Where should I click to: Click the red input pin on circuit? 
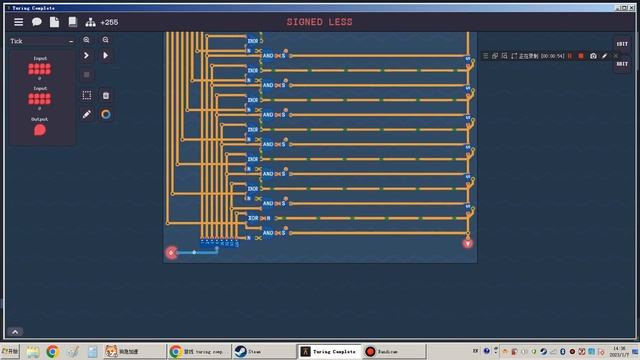[171, 253]
